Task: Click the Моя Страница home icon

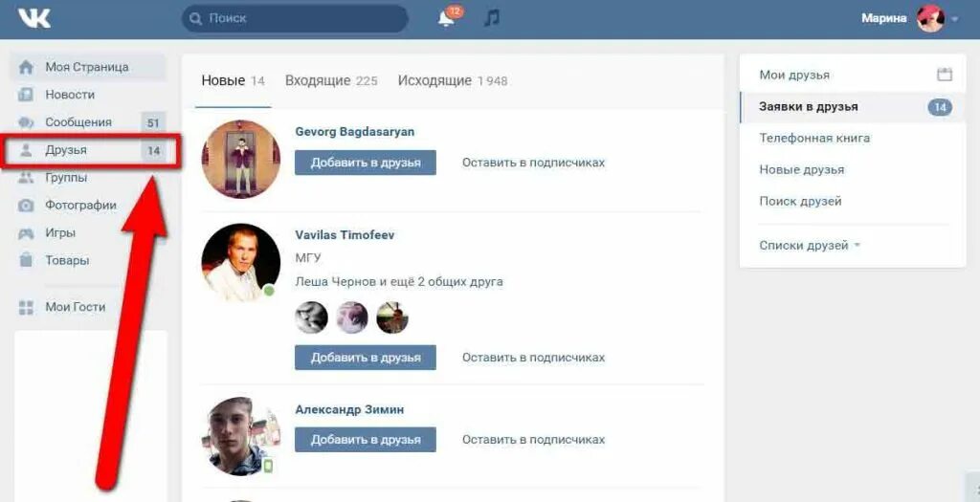Action: [x=26, y=67]
